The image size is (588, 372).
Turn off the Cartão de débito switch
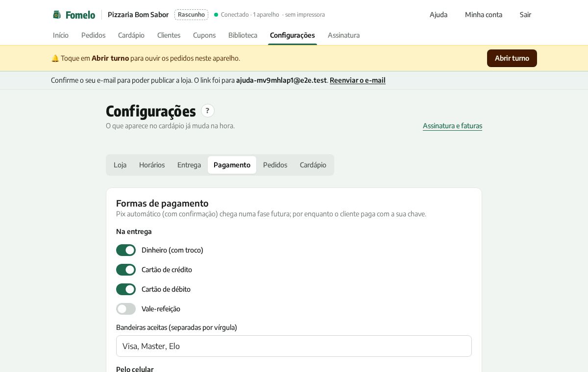point(126,289)
